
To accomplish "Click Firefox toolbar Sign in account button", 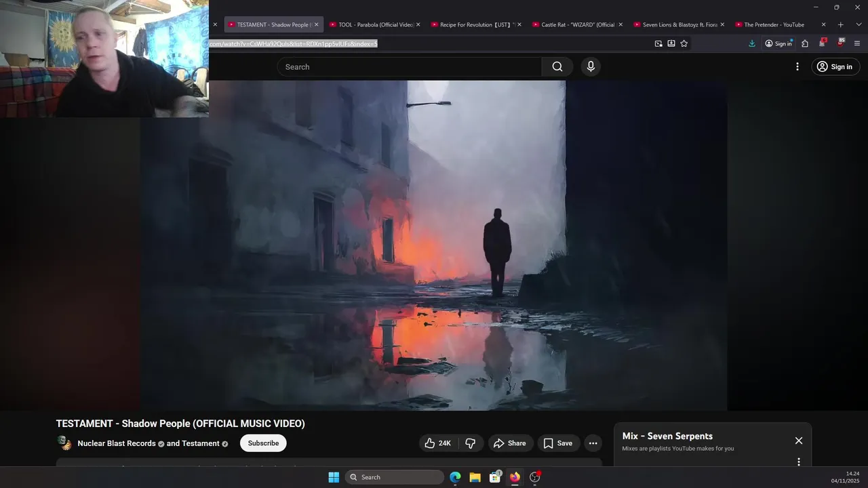I will tap(778, 43).
